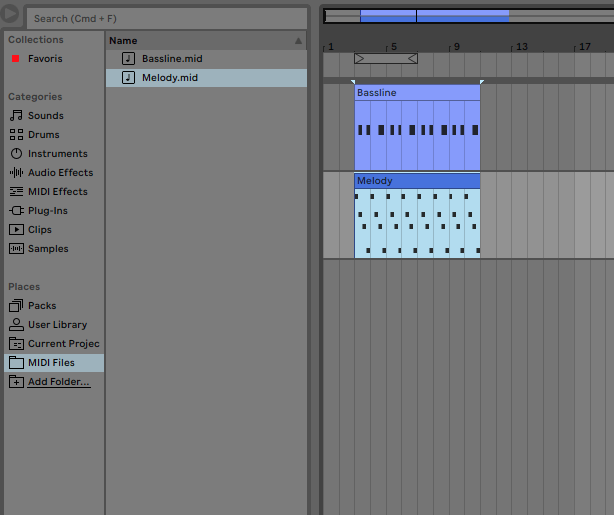
Task: Click the Instruments category icon
Action: click(x=16, y=154)
